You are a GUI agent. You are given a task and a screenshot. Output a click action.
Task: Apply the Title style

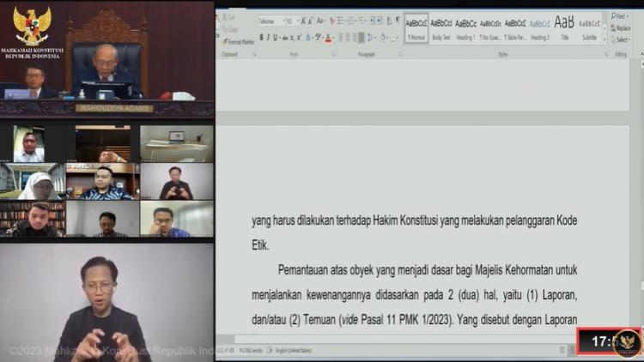(564, 28)
